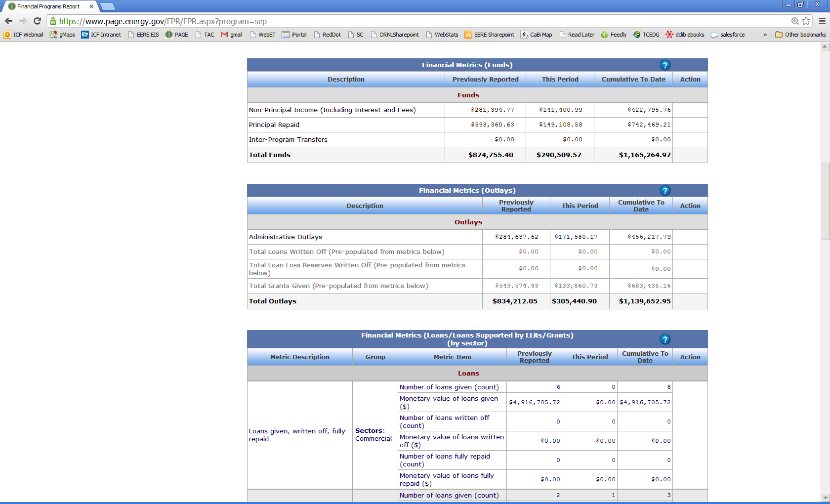Viewport: 830px width, 504px height.
Task: Select the Financial Programs Report tab
Action: [48, 6]
